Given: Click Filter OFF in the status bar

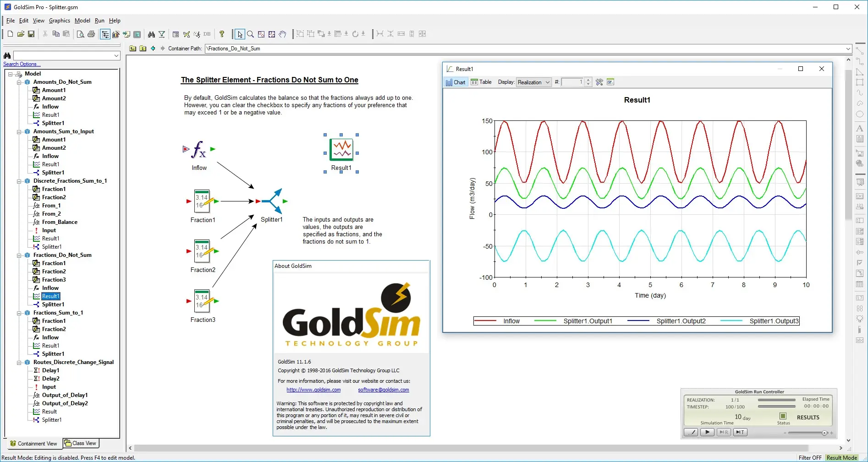Looking at the screenshot, I should point(810,458).
